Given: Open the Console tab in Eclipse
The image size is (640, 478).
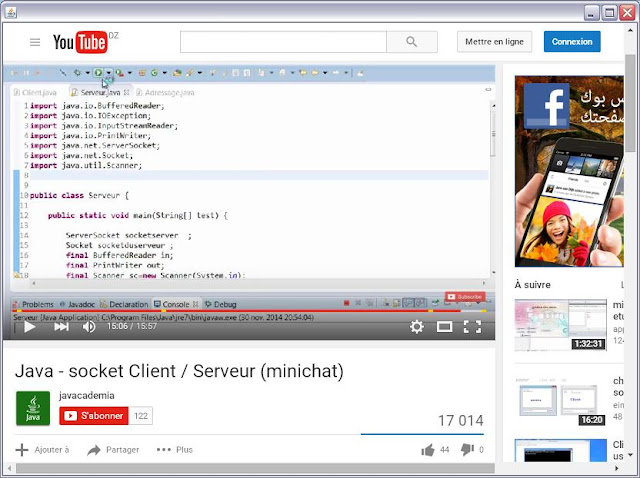Looking at the screenshot, I should pyautogui.click(x=176, y=304).
